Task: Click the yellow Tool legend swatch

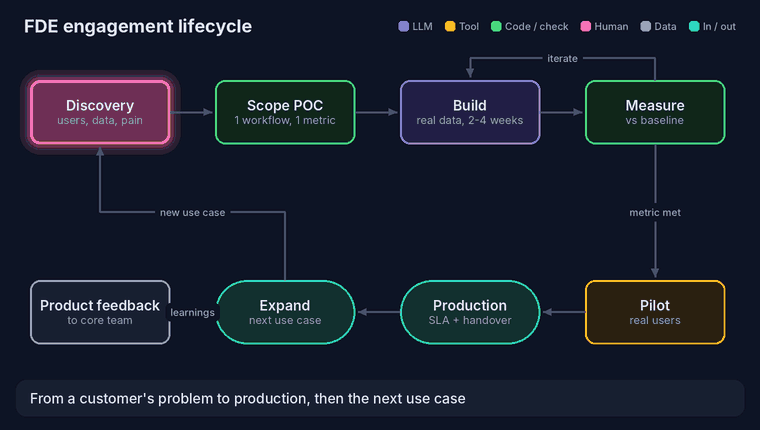Action: 450,26
